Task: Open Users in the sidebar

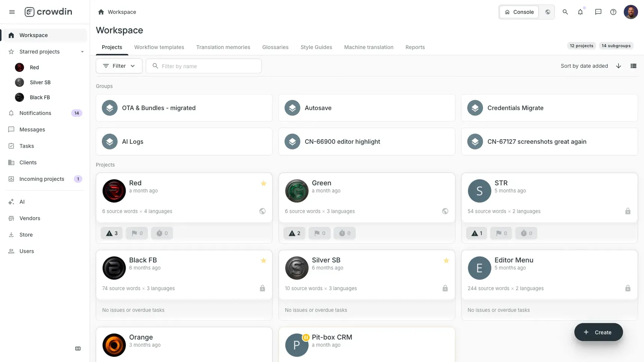Action: (x=45, y=251)
